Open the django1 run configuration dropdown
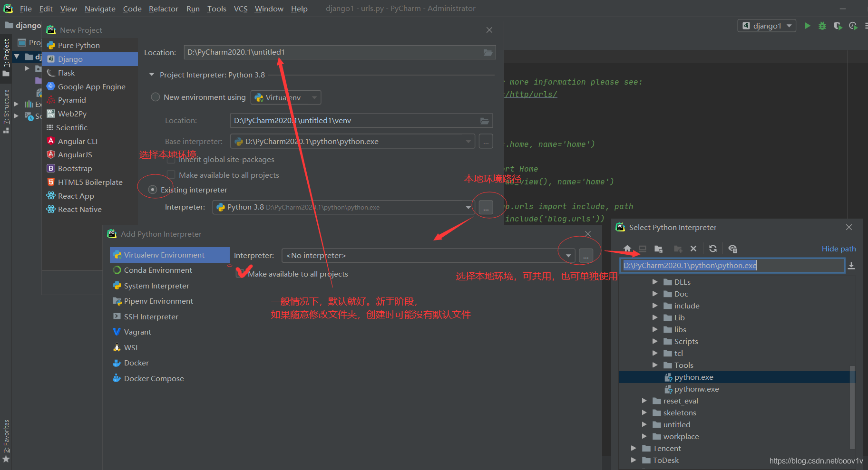 [x=767, y=26]
